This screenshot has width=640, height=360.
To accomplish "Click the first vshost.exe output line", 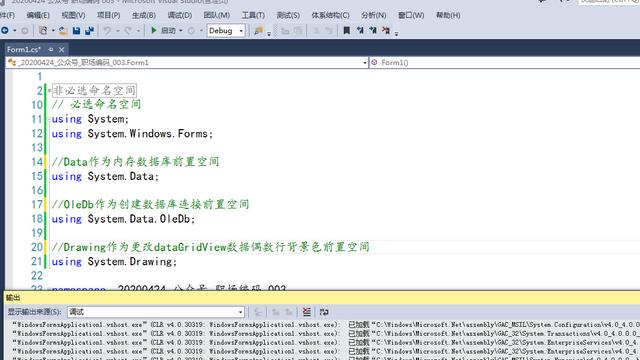I will coord(326,325).
